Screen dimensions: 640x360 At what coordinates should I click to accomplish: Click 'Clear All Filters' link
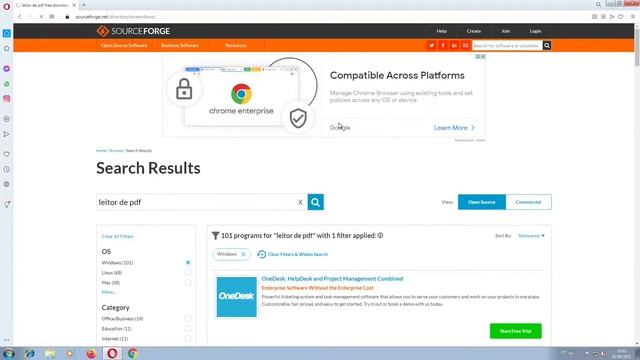[x=118, y=236]
